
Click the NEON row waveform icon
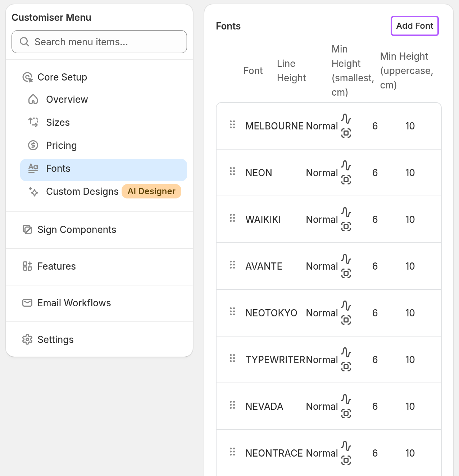[346, 165]
